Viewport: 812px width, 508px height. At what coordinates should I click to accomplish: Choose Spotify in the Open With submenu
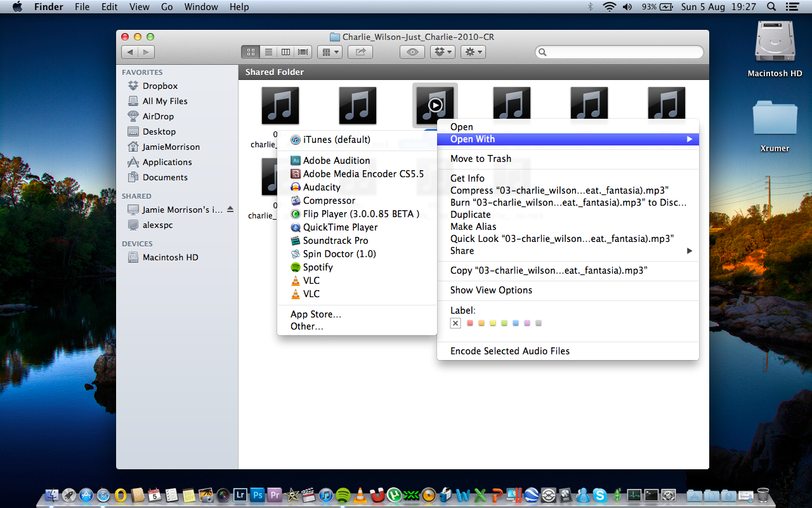click(x=357, y=267)
